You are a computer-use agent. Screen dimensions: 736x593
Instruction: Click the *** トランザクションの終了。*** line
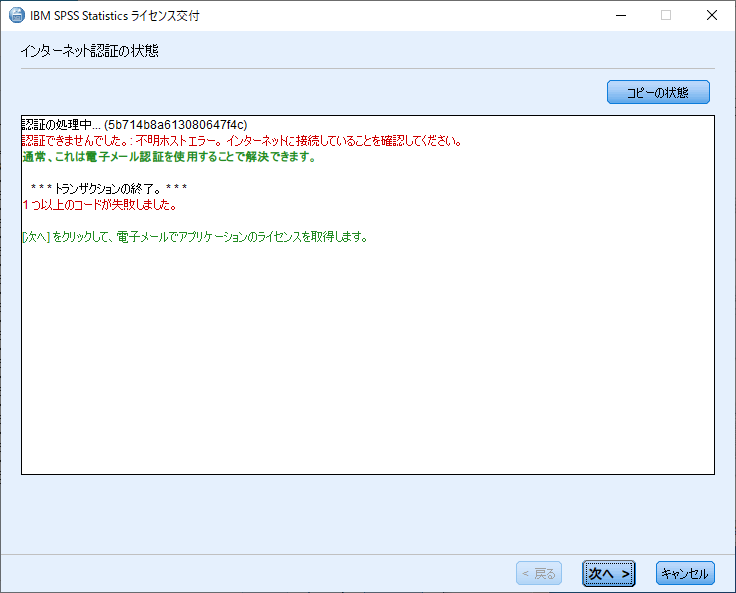tap(109, 189)
